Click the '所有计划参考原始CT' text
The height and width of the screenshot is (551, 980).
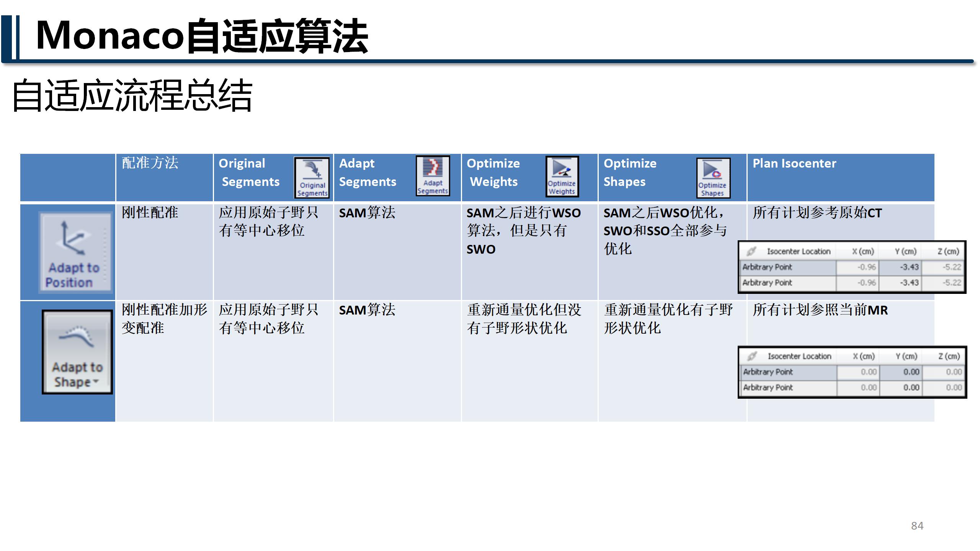click(817, 213)
